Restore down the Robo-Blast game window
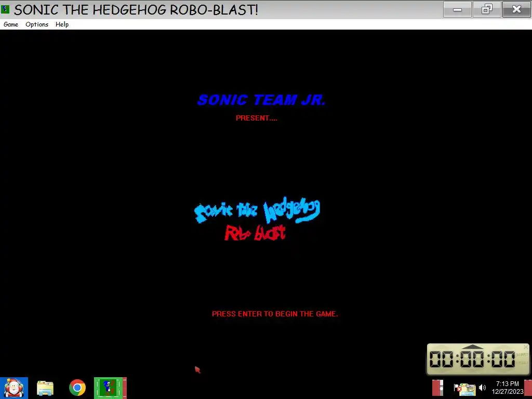The image size is (532, 399). pyautogui.click(x=487, y=9)
